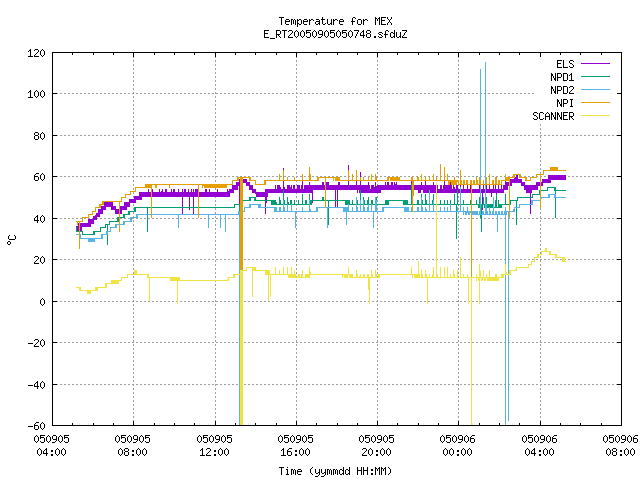Click the x-axis label 050905 12:00
This screenshot has width=640, height=480.
coord(214,445)
